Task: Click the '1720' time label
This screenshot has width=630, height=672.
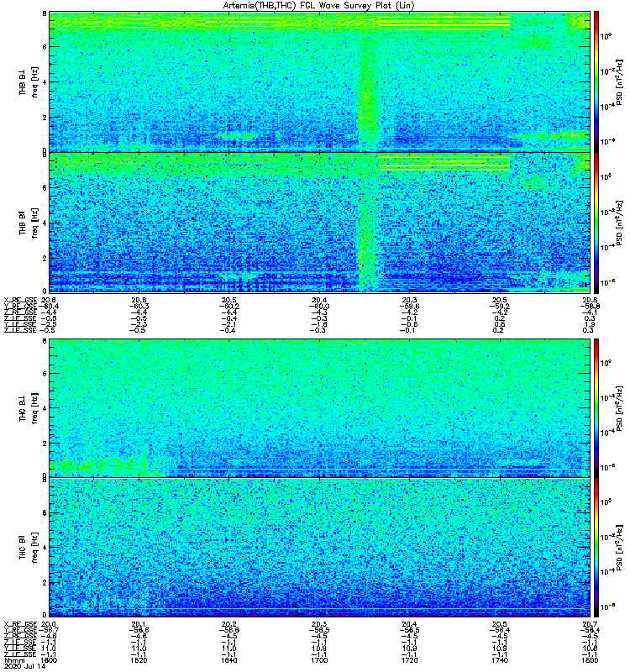Action: point(410,660)
